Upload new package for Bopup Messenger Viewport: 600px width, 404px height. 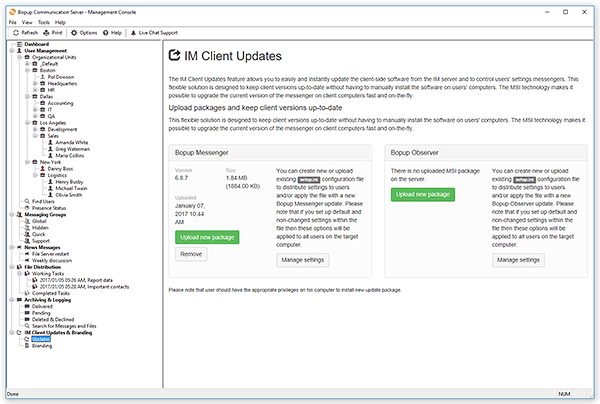(x=207, y=237)
